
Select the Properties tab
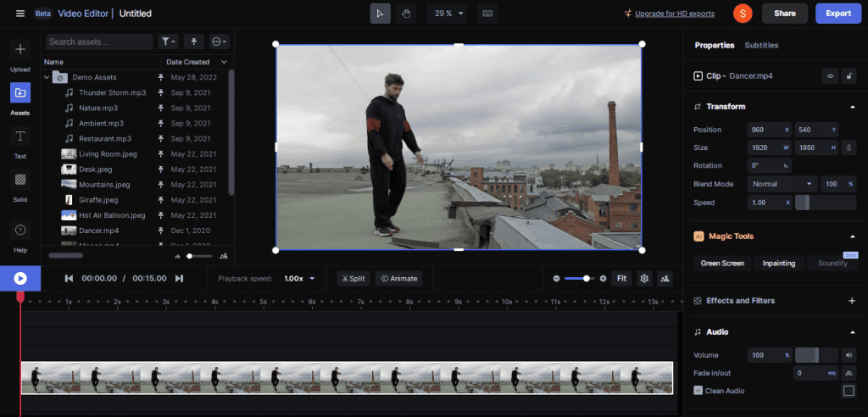point(714,45)
